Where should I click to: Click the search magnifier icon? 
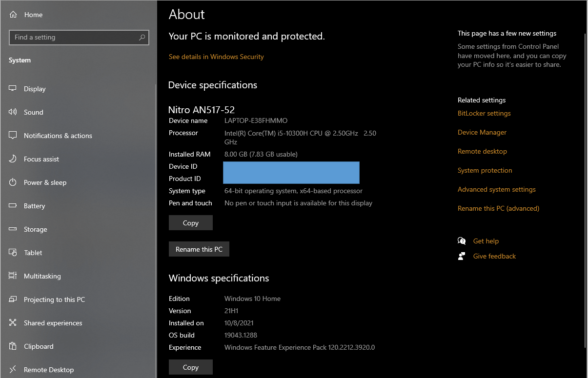142,37
